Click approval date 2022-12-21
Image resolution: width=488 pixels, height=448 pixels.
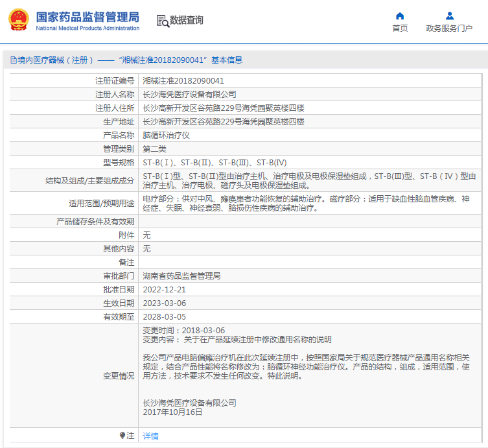[x=164, y=290]
